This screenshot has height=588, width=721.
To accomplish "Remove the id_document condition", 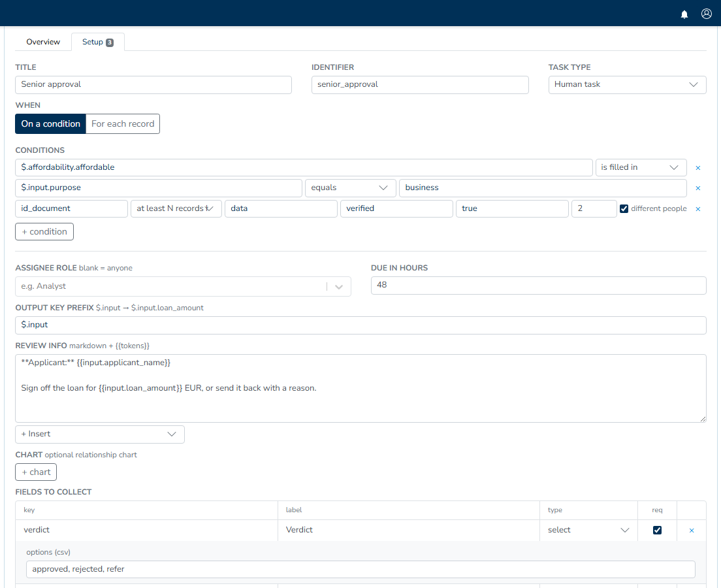I will [x=698, y=209].
